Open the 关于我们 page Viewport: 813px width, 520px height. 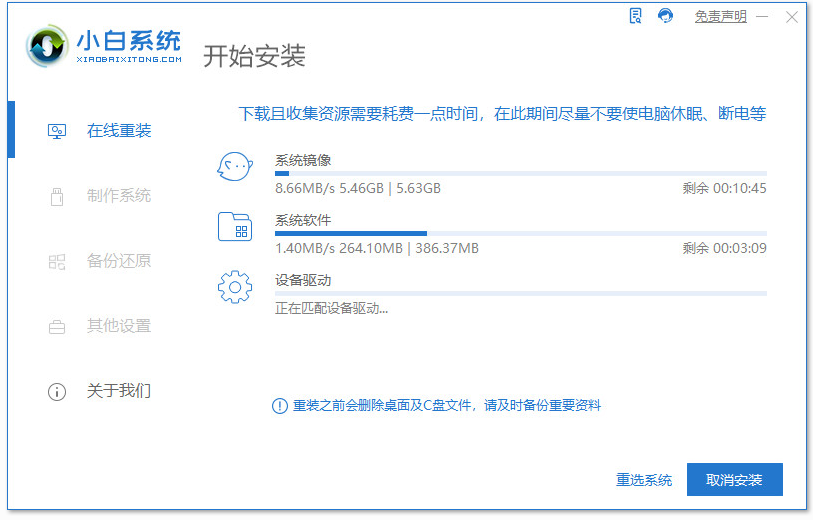point(118,391)
